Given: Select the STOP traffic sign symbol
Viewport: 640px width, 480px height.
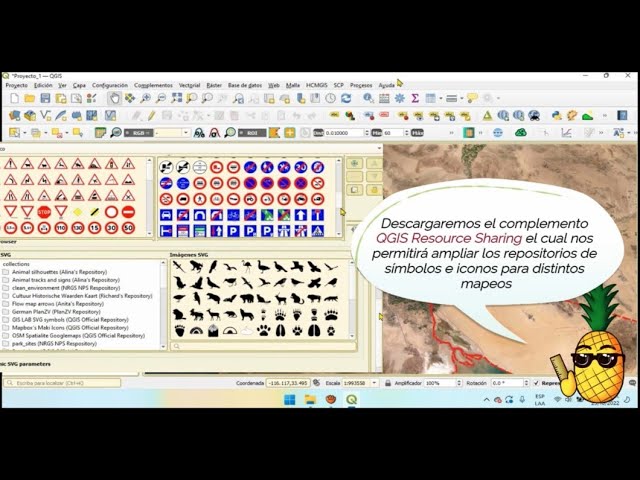Looking at the screenshot, I should (x=44, y=212).
